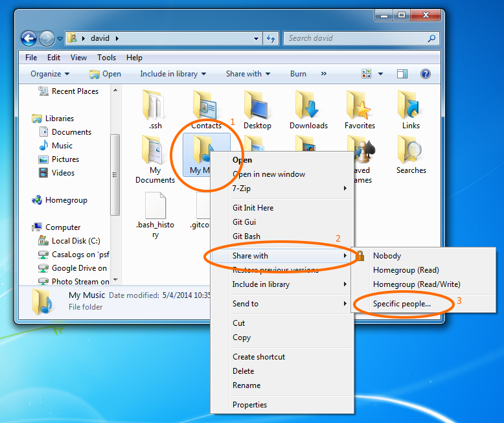Expand Include in library toolbar dropdown
The width and height of the screenshot is (504, 423).
173,74
